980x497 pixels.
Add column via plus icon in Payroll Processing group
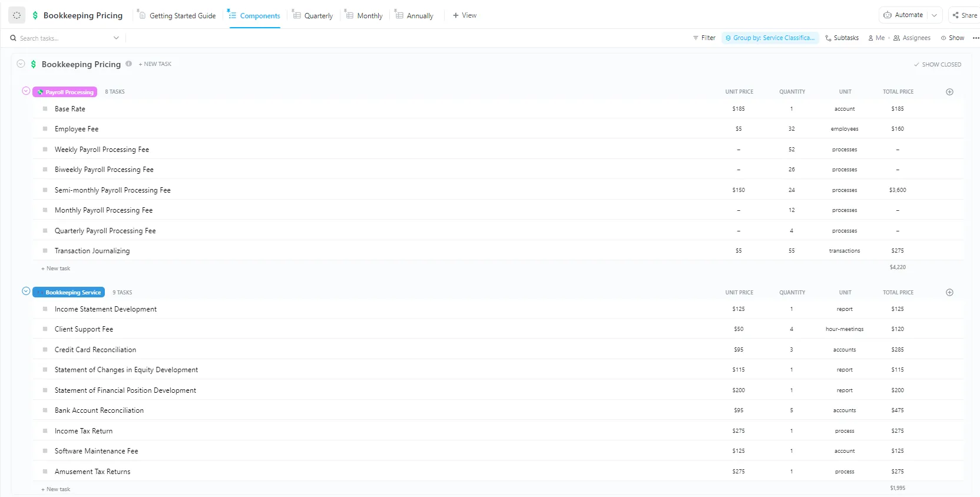click(949, 92)
